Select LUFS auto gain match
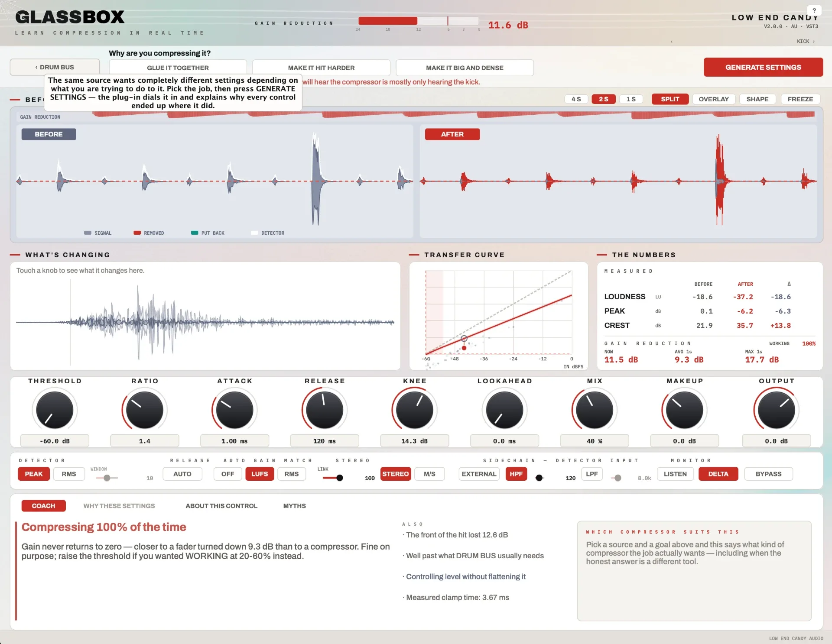The image size is (832, 644). pyautogui.click(x=260, y=474)
